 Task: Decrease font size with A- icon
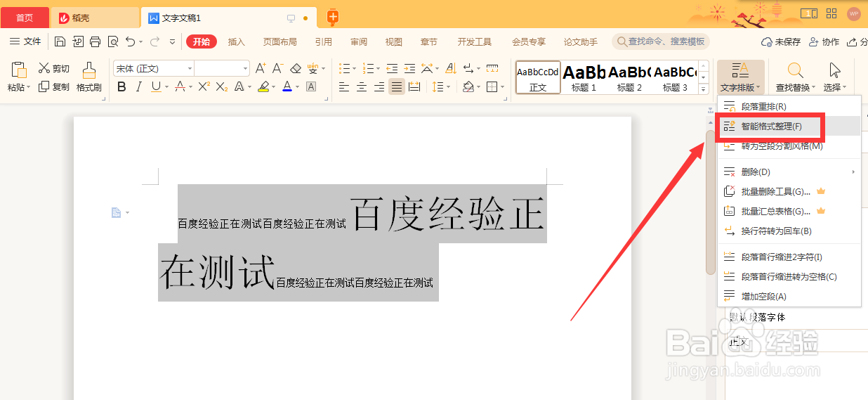click(277, 68)
